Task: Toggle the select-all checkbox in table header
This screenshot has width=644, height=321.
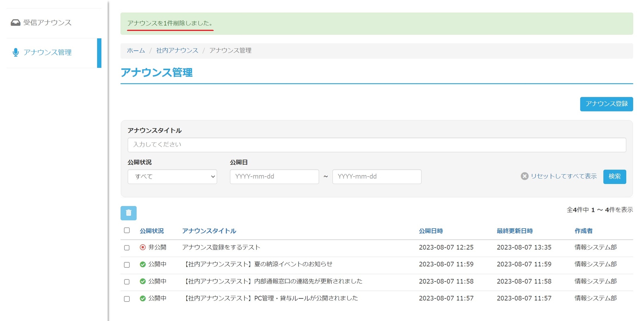Action: point(127,230)
